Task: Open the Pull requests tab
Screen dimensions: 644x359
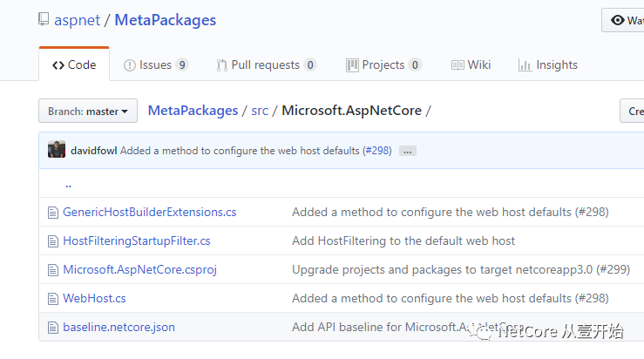Action: [267, 64]
